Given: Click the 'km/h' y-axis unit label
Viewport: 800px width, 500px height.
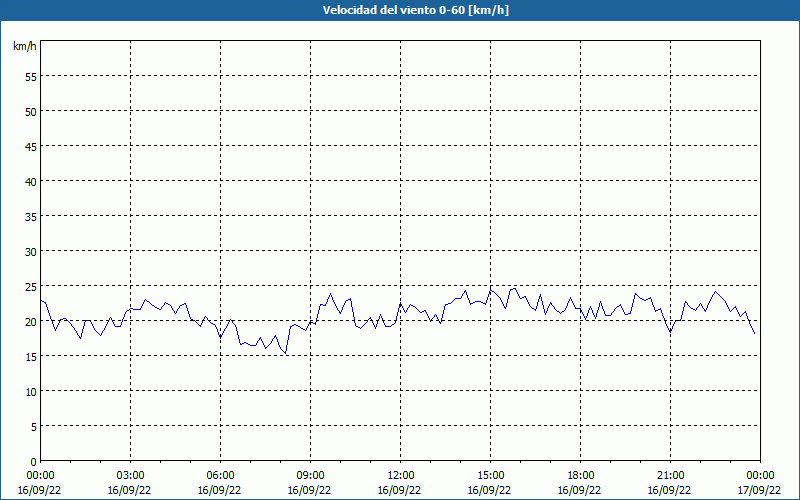Looking at the screenshot, I should click(24, 46).
